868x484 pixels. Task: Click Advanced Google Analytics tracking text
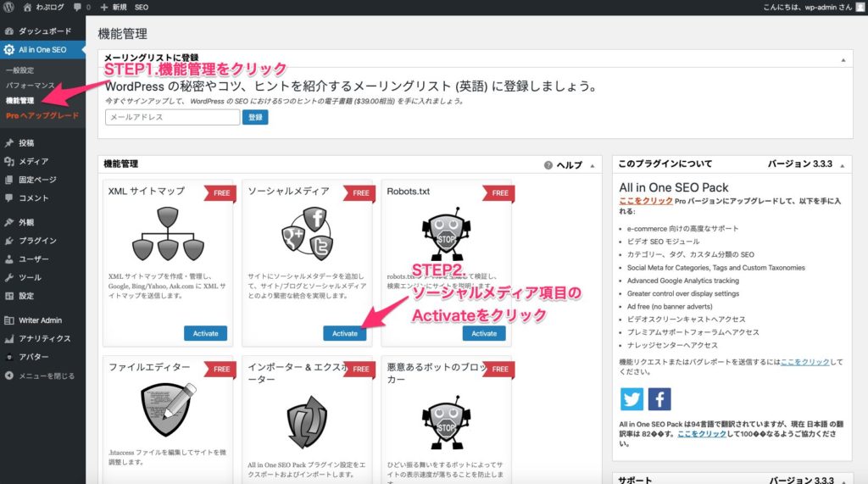(683, 281)
